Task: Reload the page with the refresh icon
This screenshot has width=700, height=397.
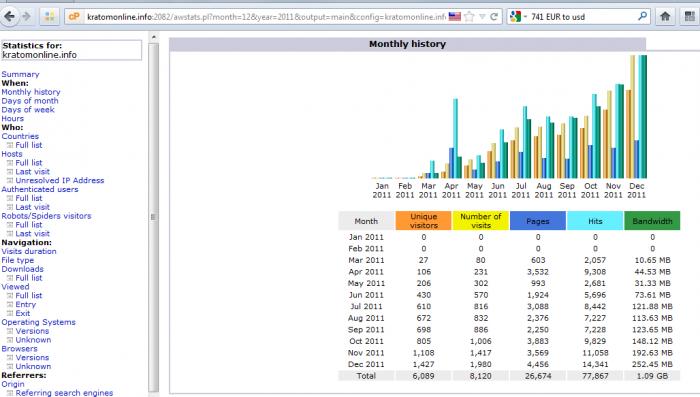Action: pyautogui.click(x=494, y=17)
